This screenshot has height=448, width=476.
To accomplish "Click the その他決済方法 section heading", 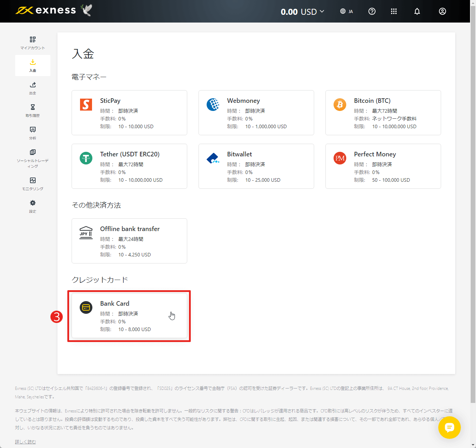I will [x=96, y=205].
